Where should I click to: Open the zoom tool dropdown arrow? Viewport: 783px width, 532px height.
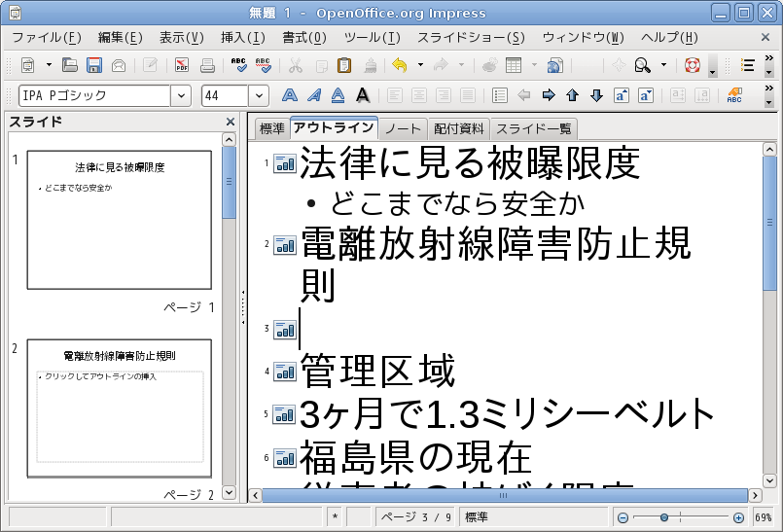click(664, 66)
